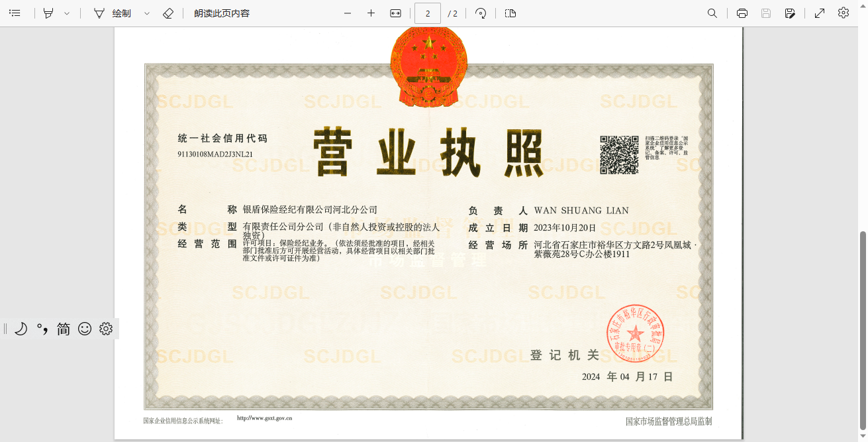Toggle the punctuation mode in the IME bar
Screen dimensions: 868x442
(x=42, y=329)
